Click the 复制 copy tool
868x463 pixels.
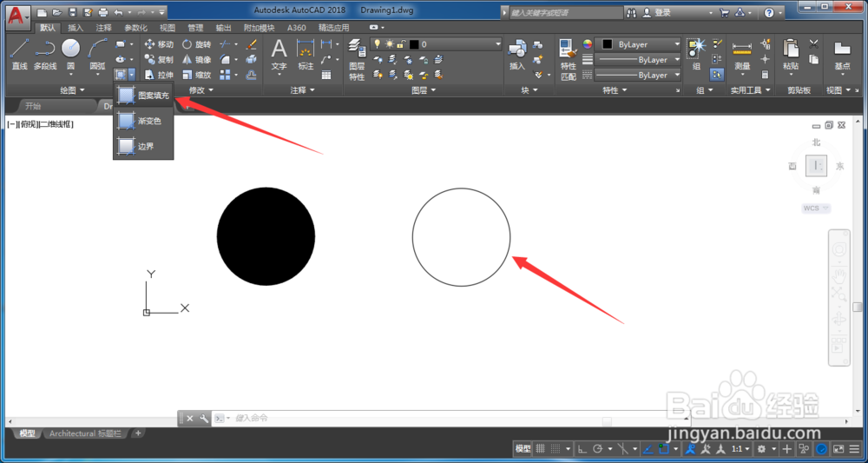[x=159, y=59]
